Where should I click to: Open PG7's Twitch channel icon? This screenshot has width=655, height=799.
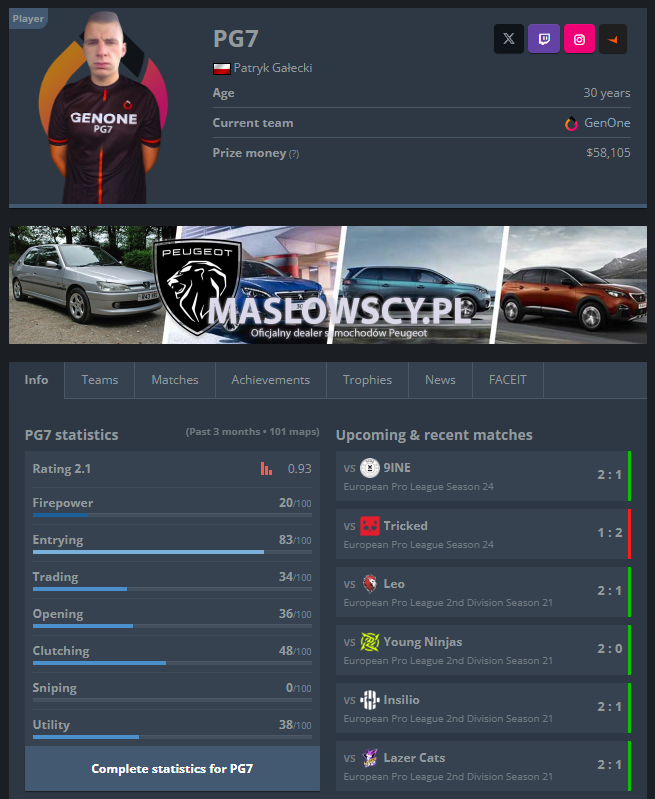tap(544, 39)
